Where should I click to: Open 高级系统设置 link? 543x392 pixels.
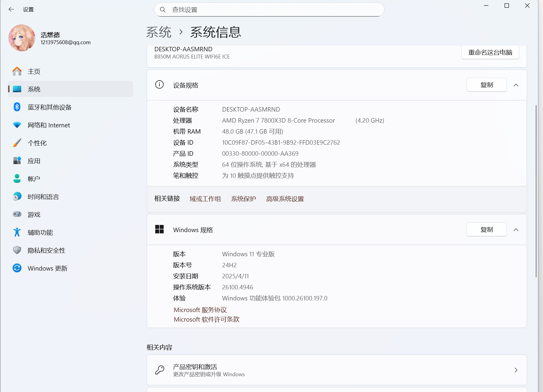coord(285,199)
